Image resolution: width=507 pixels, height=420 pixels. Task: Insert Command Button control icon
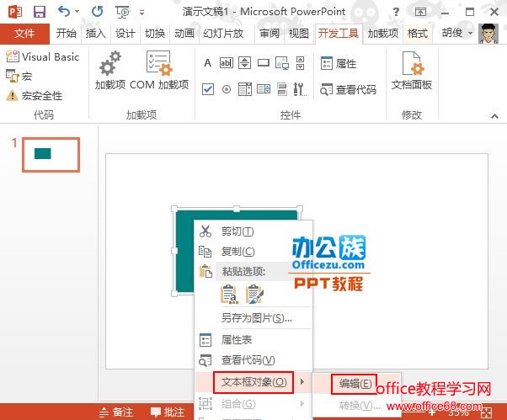coord(264,62)
